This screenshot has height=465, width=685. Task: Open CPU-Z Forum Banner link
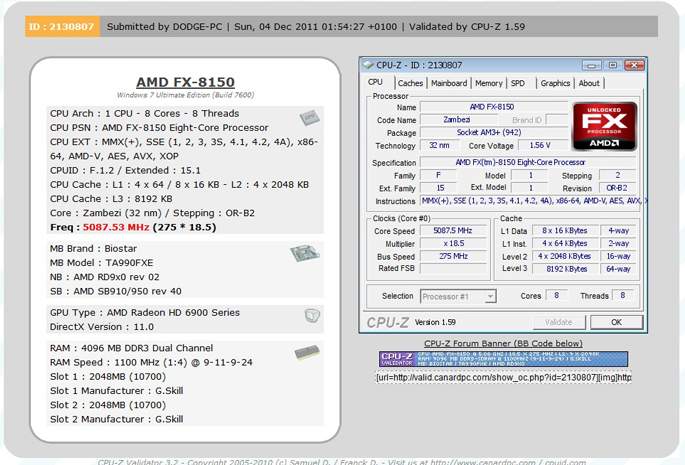point(503,344)
